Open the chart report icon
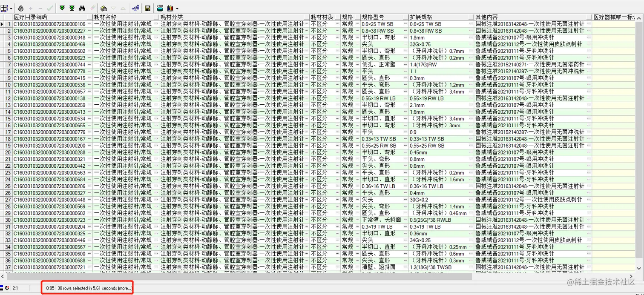 click(x=170, y=8)
